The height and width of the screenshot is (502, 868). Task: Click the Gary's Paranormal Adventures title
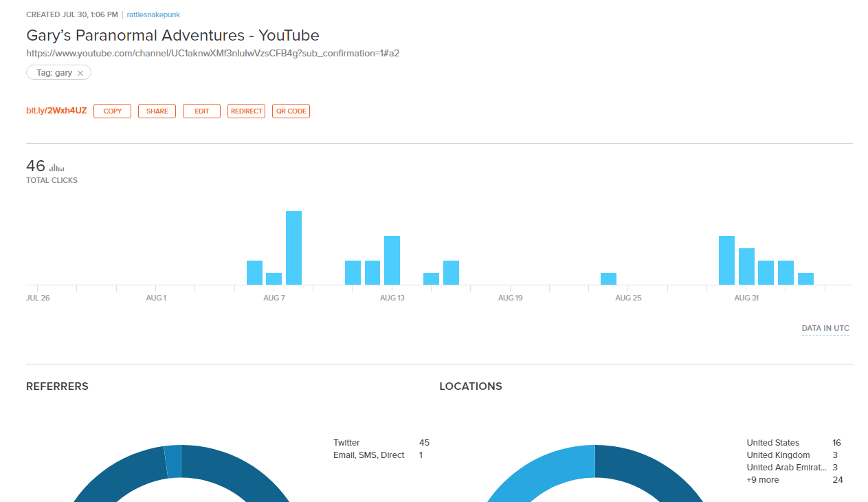pyautogui.click(x=173, y=35)
